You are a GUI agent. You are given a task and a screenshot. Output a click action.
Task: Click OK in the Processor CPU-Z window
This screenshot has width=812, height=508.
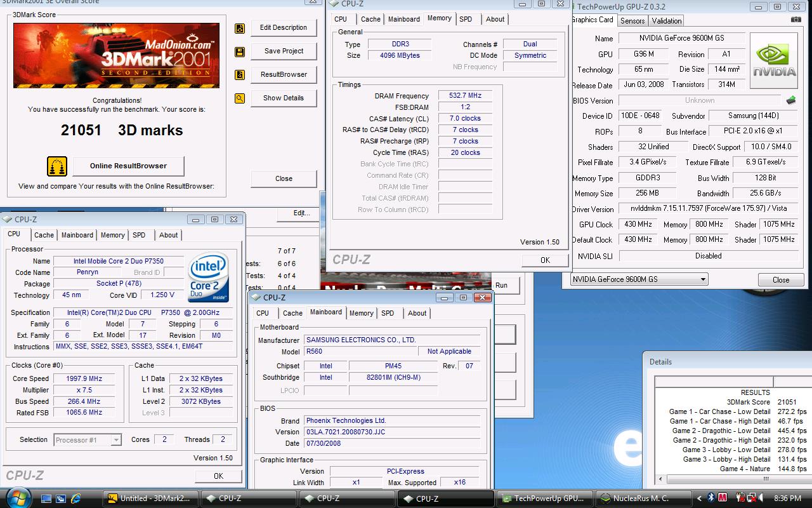[218, 476]
